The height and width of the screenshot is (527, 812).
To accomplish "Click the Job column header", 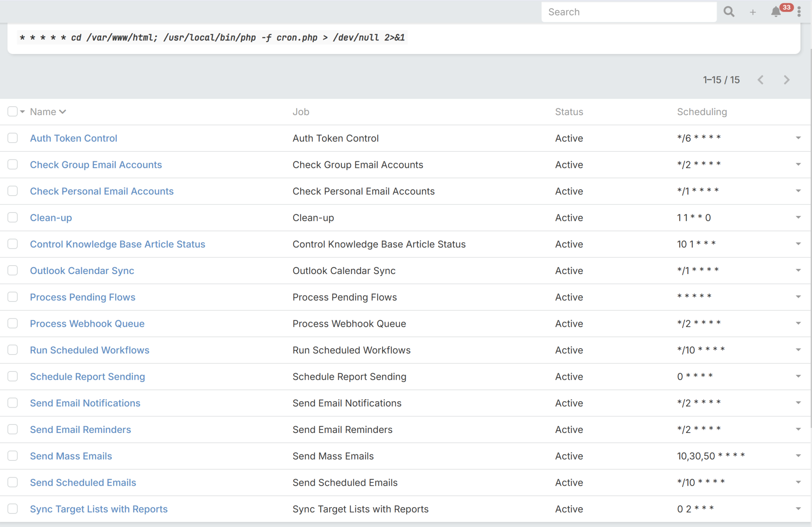I will tap(301, 112).
